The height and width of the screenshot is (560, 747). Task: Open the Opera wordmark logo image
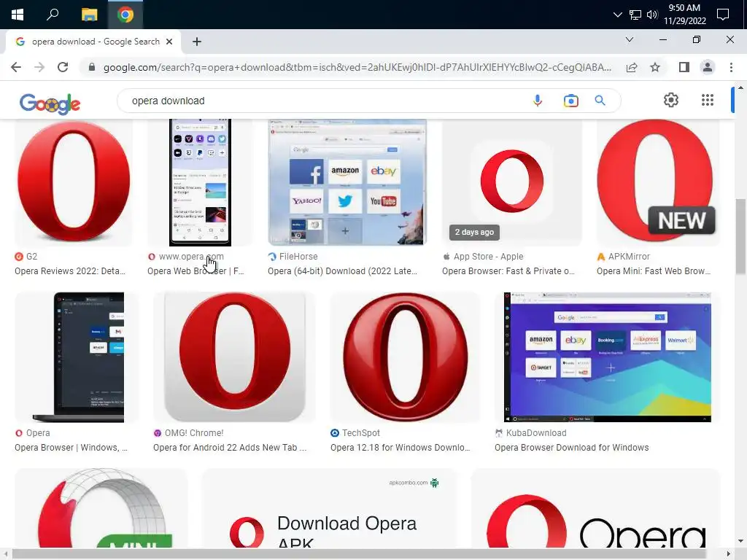pos(595,507)
